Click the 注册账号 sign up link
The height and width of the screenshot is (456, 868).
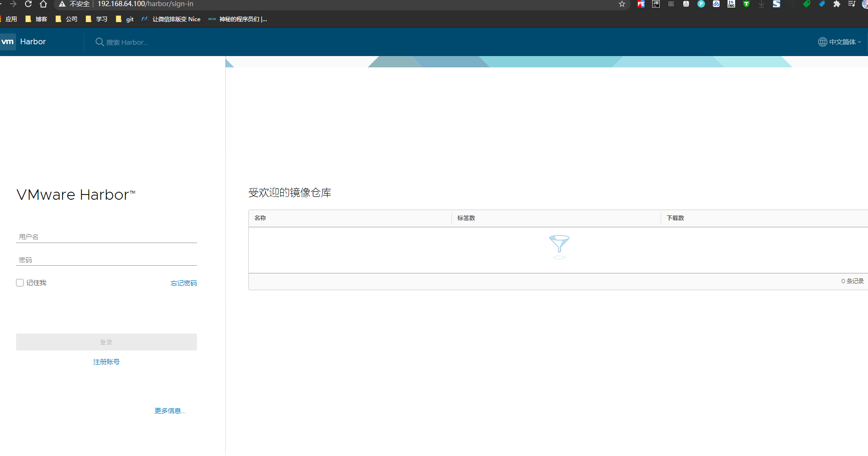(106, 362)
